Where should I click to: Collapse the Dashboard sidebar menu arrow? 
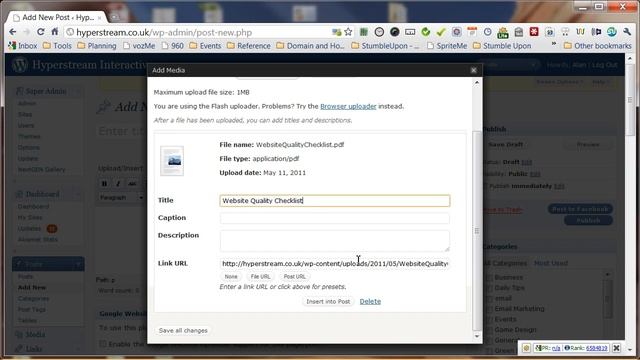coord(78,194)
